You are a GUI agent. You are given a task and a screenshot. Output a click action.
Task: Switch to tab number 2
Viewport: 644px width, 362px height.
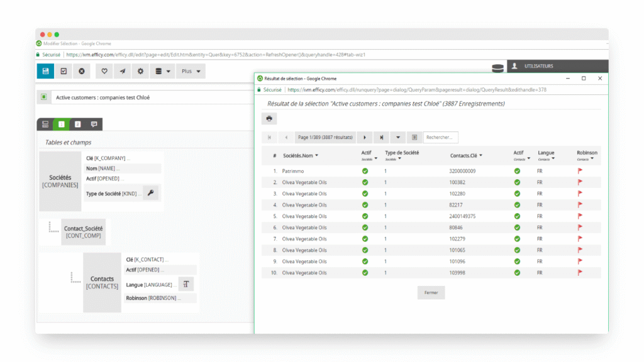tap(77, 124)
